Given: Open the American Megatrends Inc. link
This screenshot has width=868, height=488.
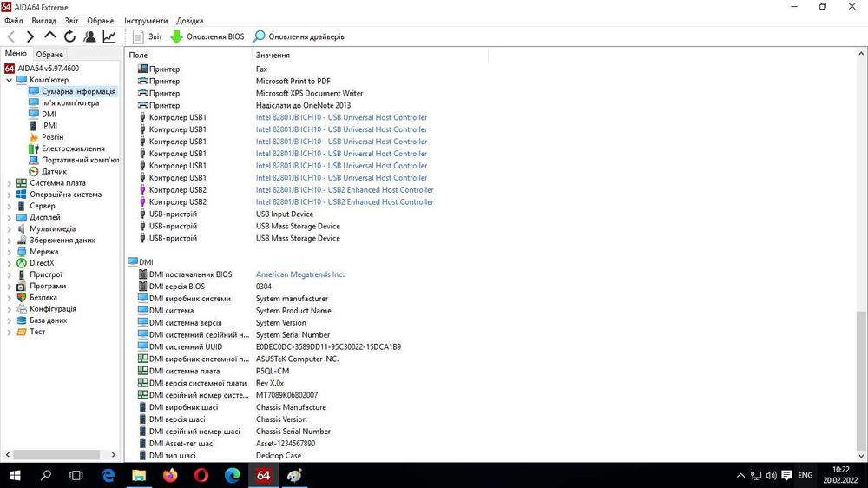Looking at the screenshot, I should coord(300,274).
